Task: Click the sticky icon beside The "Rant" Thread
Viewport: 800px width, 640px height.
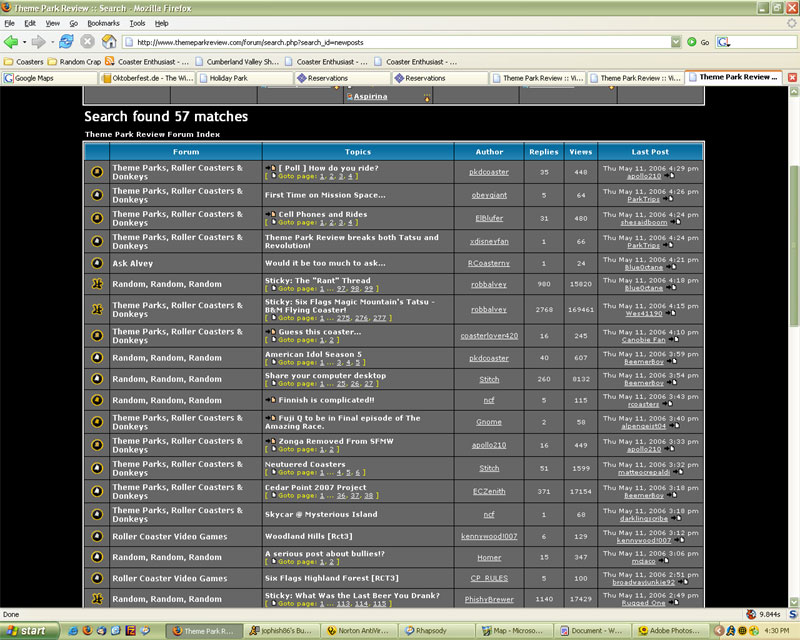Action: (x=97, y=284)
